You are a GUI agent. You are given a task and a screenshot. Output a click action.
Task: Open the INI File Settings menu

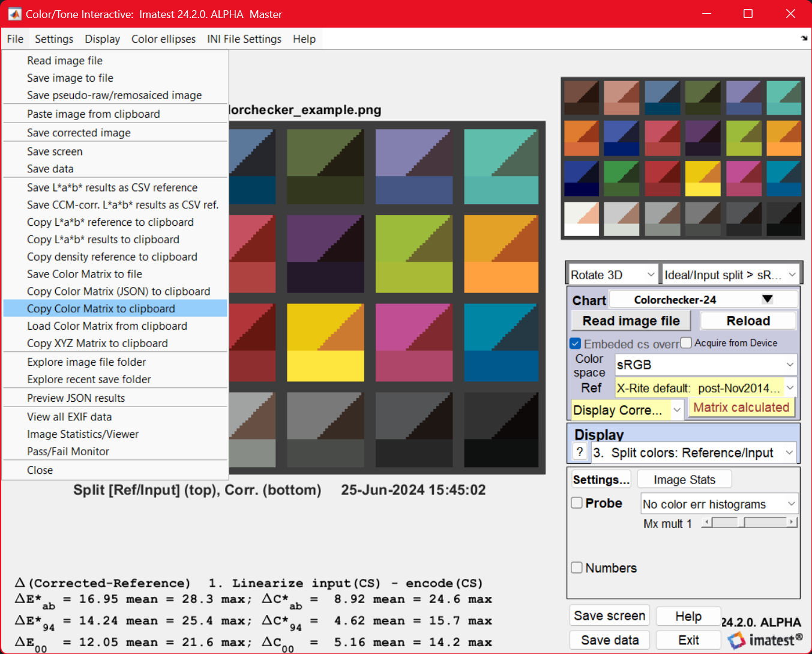pyautogui.click(x=244, y=39)
